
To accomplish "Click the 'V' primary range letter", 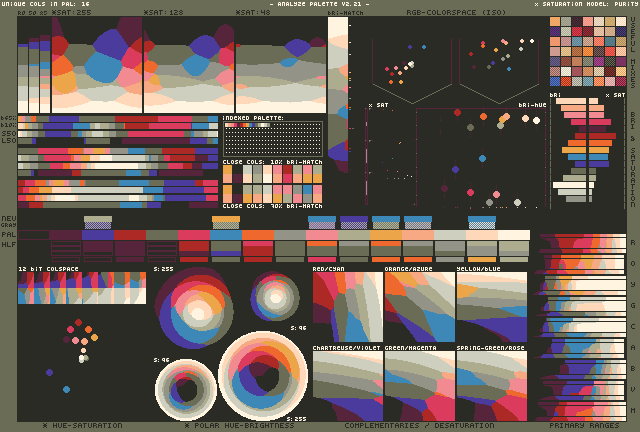I will coord(633,390).
